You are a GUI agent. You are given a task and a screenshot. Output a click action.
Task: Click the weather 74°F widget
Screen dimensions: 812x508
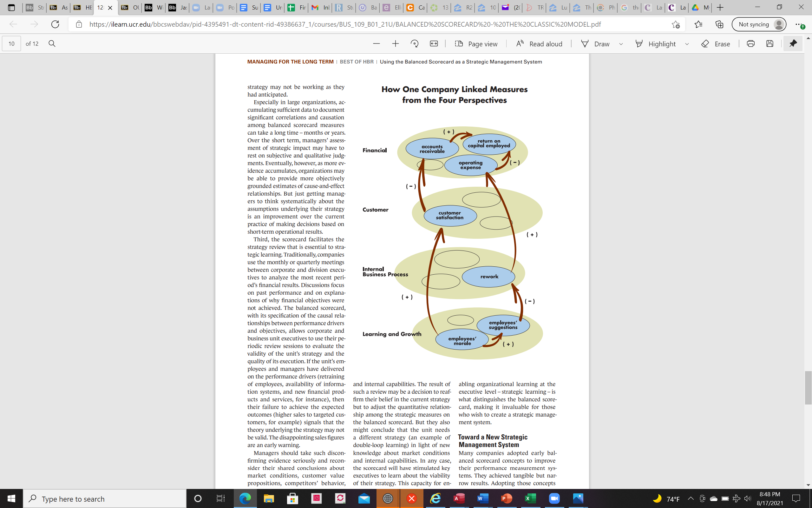(x=666, y=498)
